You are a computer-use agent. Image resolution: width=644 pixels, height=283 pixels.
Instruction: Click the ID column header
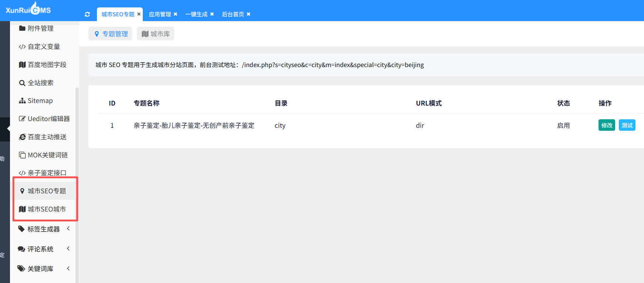[112, 103]
